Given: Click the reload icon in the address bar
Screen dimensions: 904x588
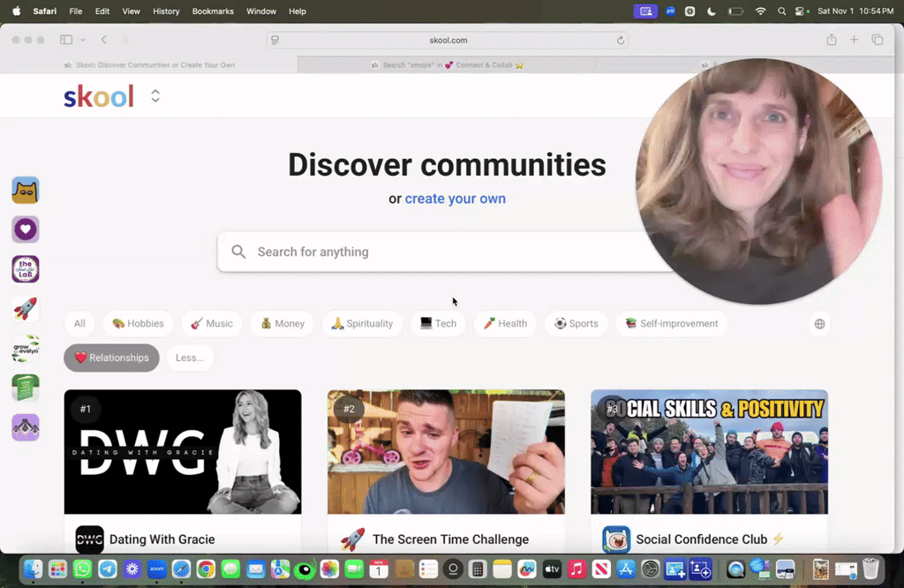Looking at the screenshot, I should 621,40.
